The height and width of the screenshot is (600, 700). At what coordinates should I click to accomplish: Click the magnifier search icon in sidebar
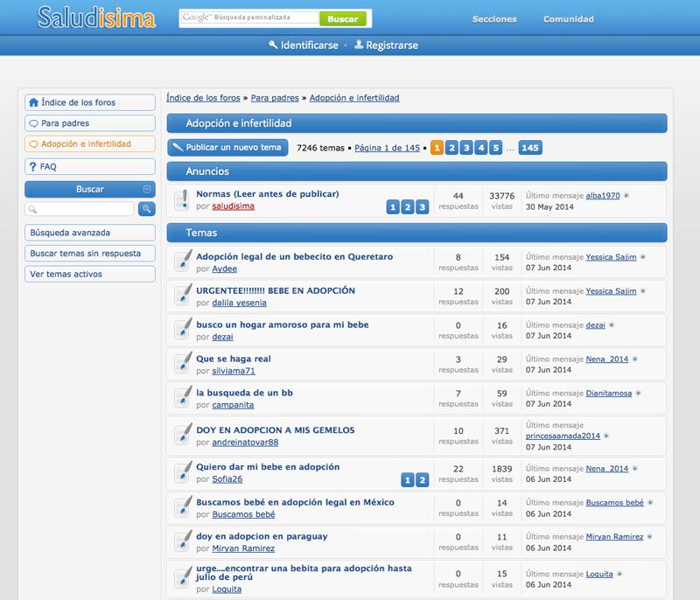(x=147, y=209)
